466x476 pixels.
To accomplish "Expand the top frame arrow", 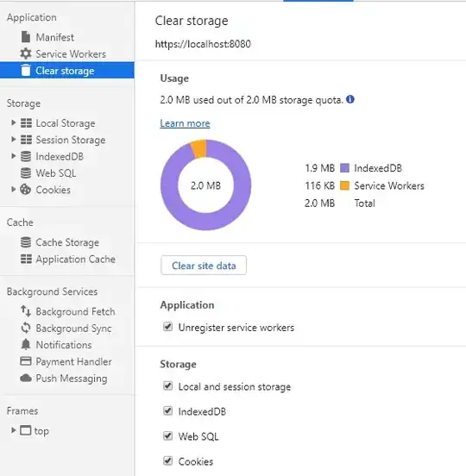I will [x=13, y=430].
